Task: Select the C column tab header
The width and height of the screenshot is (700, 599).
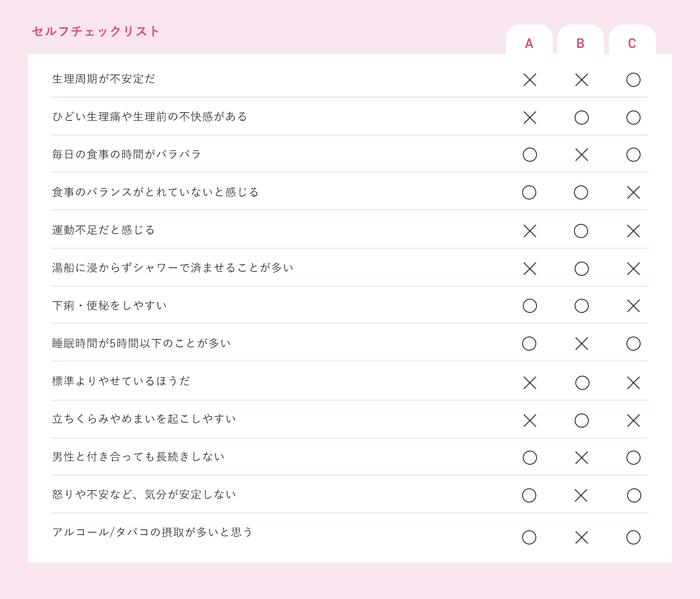Action: [632, 40]
